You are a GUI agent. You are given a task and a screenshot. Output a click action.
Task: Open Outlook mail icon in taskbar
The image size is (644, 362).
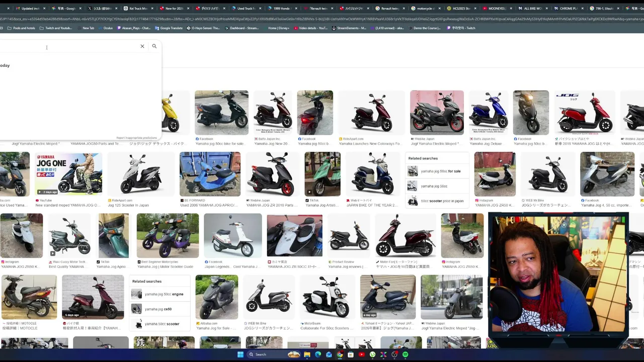329,354
